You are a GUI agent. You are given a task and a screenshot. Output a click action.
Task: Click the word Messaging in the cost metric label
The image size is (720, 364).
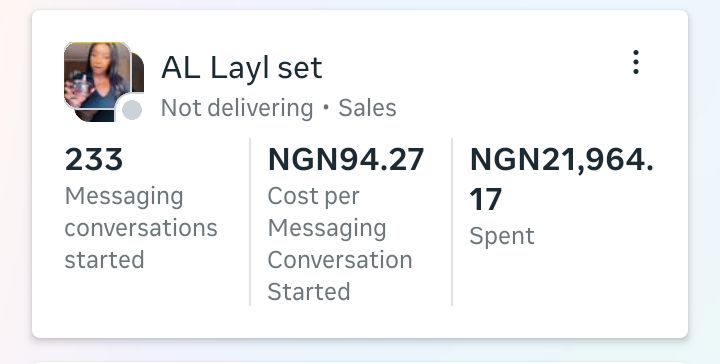click(327, 229)
